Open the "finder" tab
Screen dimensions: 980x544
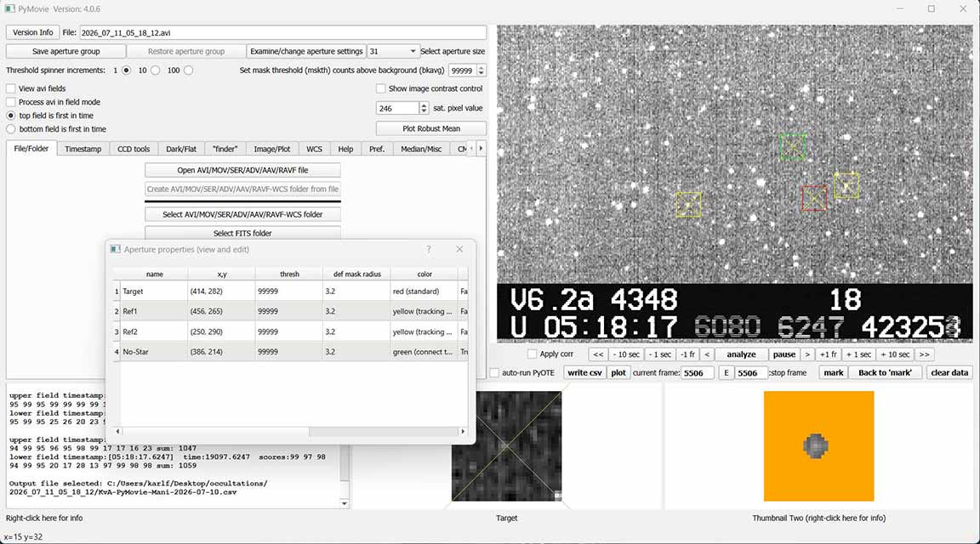coord(225,150)
